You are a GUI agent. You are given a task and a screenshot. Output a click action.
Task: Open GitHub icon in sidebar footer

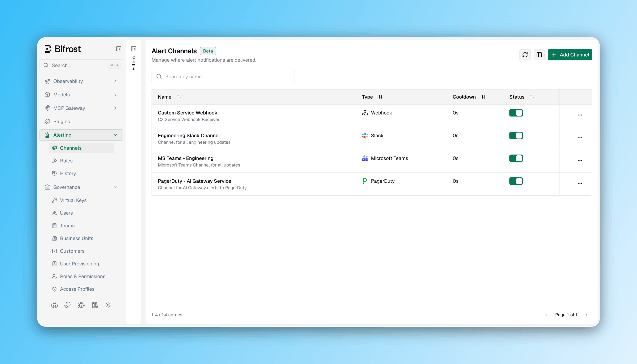point(68,305)
